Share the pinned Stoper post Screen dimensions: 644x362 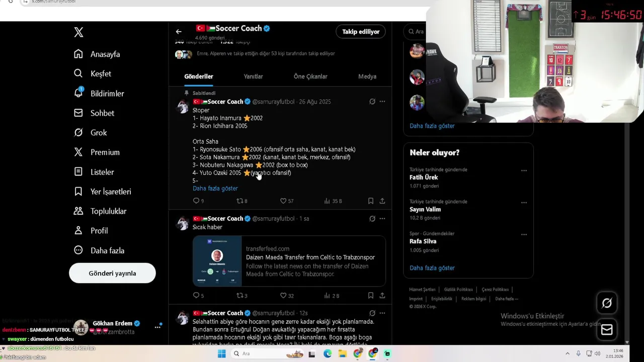pyautogui.click(x=382, y=201)
